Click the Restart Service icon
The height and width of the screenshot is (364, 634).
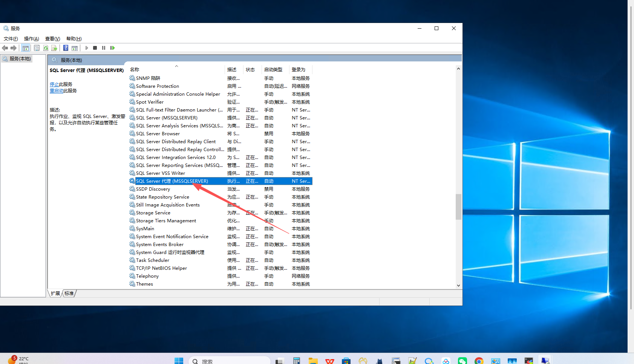coord(112,48)
